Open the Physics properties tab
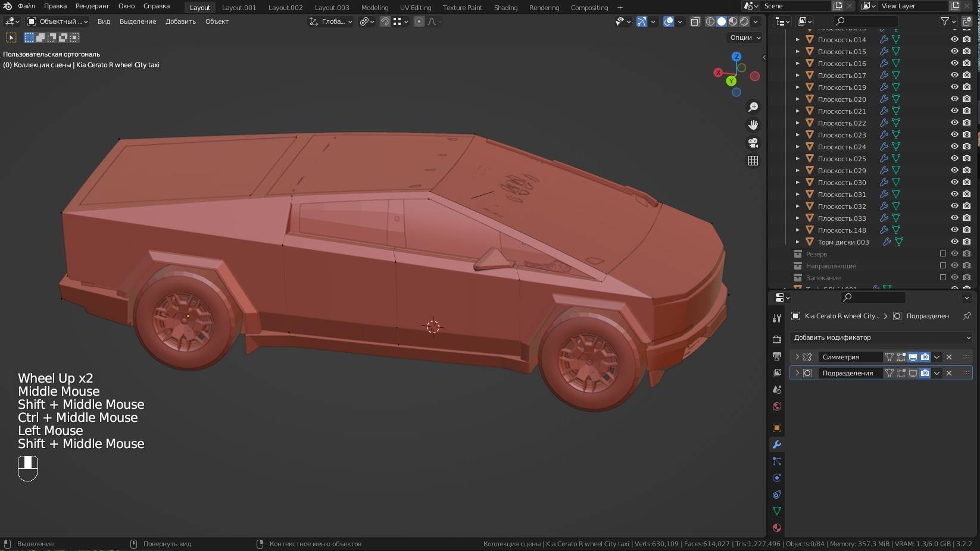The width and height of the screenshot is (980, 551). coord(776,478)
